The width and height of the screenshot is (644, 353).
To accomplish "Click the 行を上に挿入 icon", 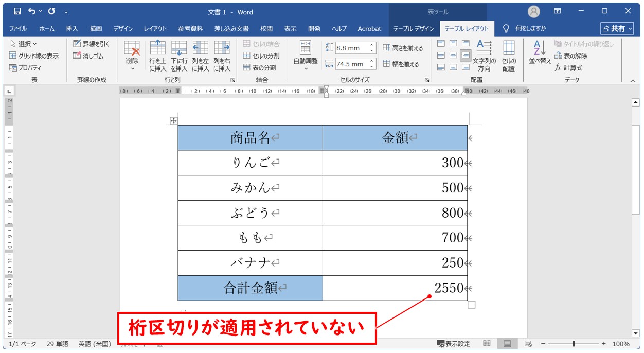I will click(x=157, y=56).
